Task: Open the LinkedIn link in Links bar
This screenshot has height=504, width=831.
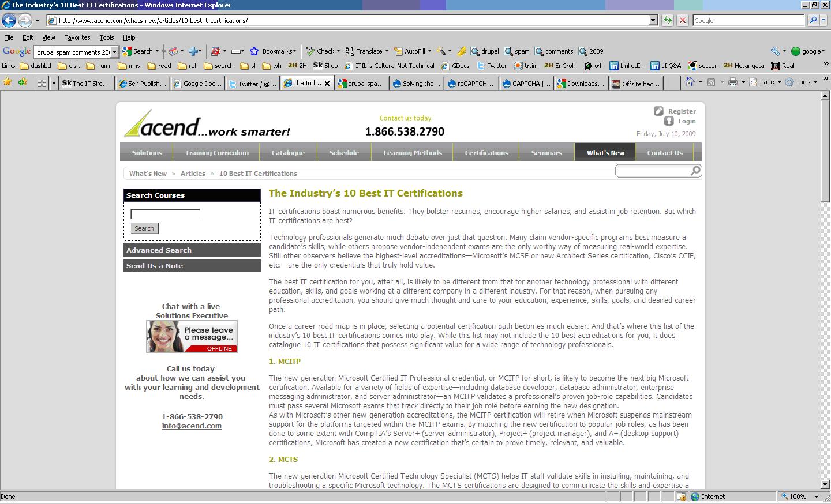Action: coord(627,66)
